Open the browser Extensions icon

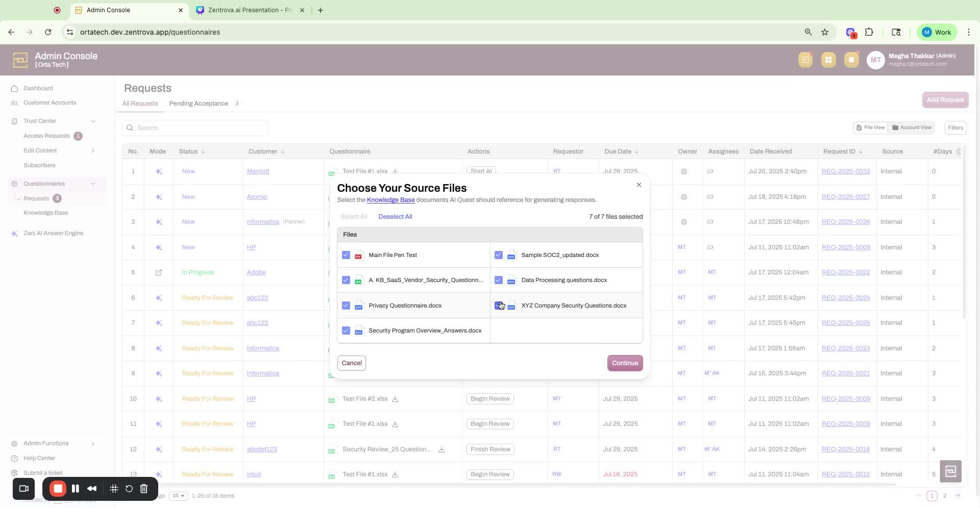pos(869,32)
